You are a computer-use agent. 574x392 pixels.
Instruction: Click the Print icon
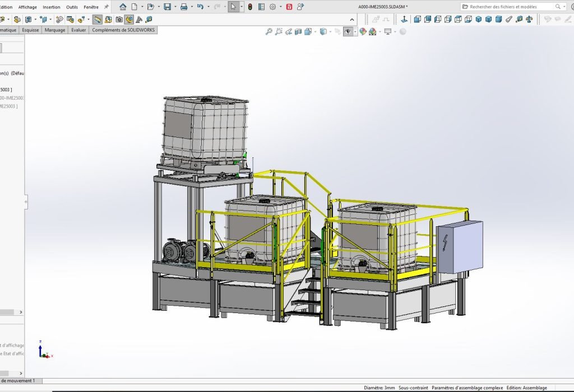183,7
